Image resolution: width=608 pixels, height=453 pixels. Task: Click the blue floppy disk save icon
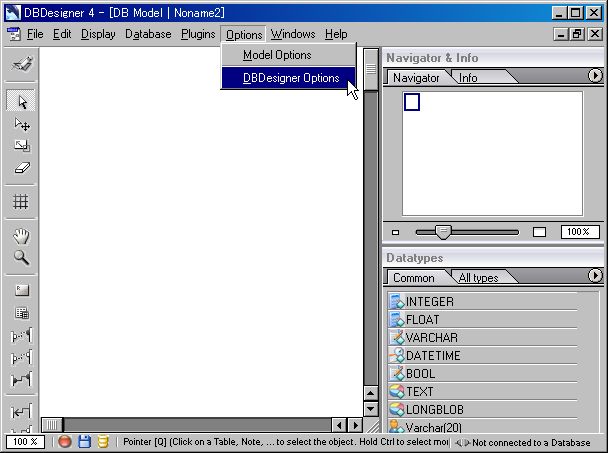(x=84, y=442)
